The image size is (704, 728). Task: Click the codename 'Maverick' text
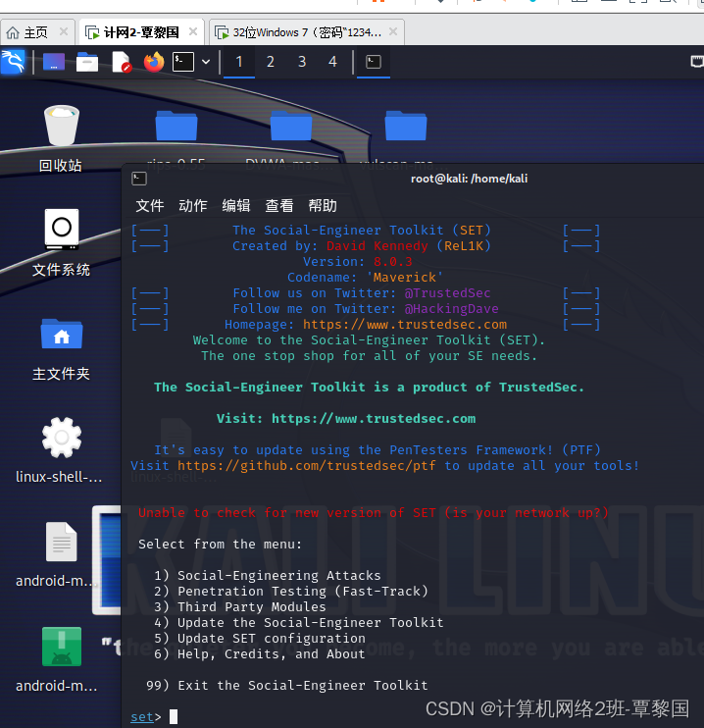click(x=405, y=278)
